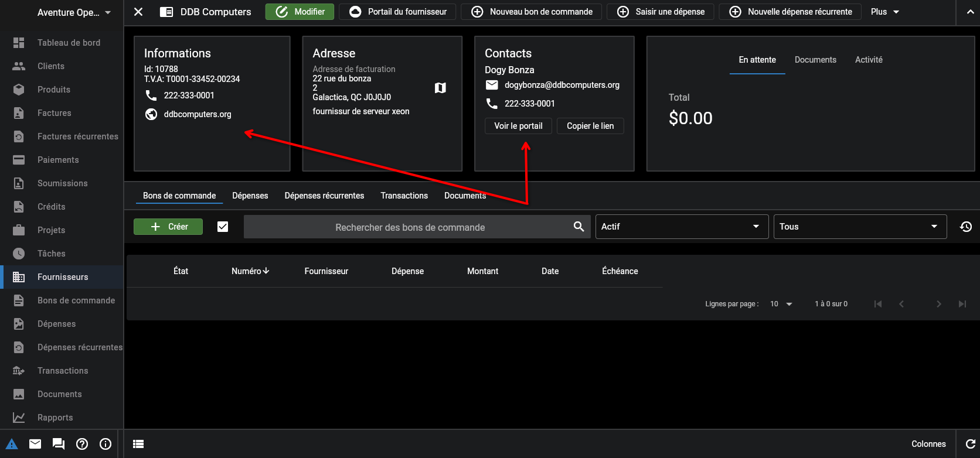Open Dépenses récurrentes sidebar icon
This screenshot has width=980, height=458.
(19, 347)
